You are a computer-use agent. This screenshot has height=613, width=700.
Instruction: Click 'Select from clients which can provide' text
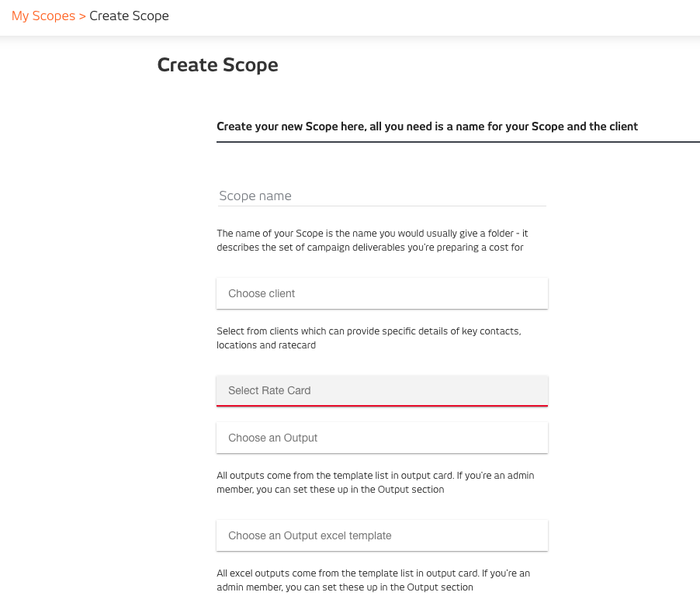(369, 331)
